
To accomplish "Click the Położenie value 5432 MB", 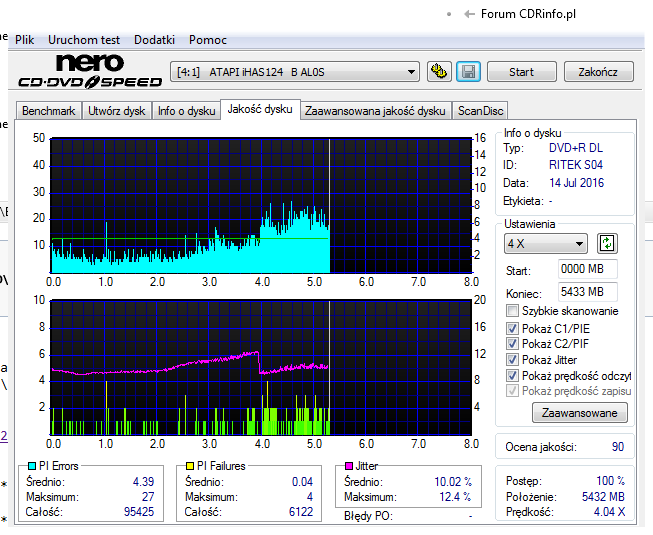I will (x=603, y=497).
